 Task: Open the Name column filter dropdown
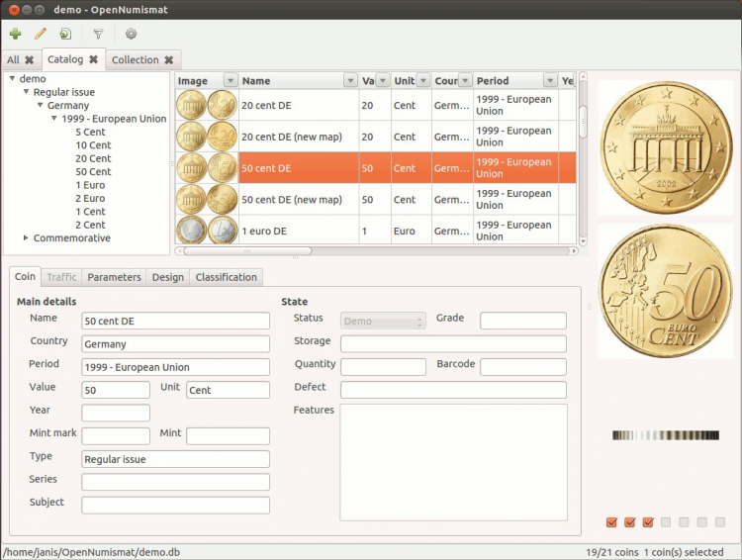click(x=350, y=81)
